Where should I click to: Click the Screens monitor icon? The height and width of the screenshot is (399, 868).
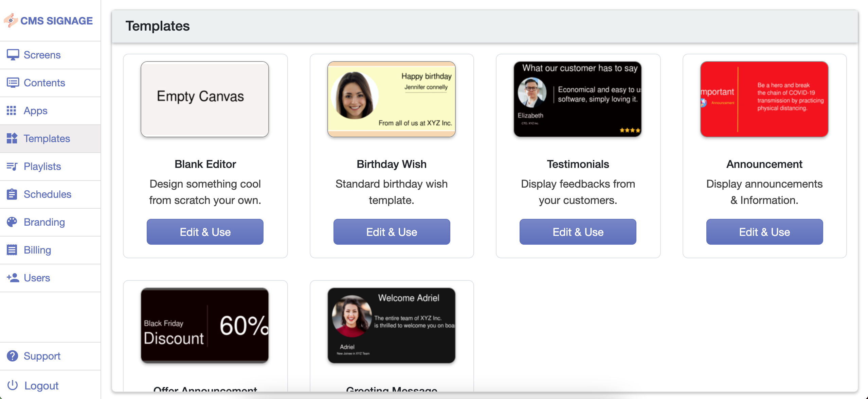pos(13,55)
